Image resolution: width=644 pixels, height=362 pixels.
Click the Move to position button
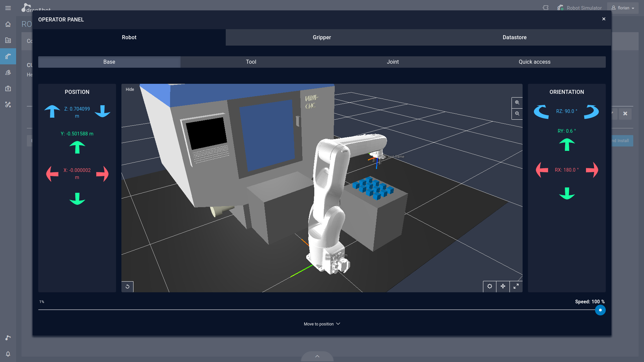(x=322, y=323)
